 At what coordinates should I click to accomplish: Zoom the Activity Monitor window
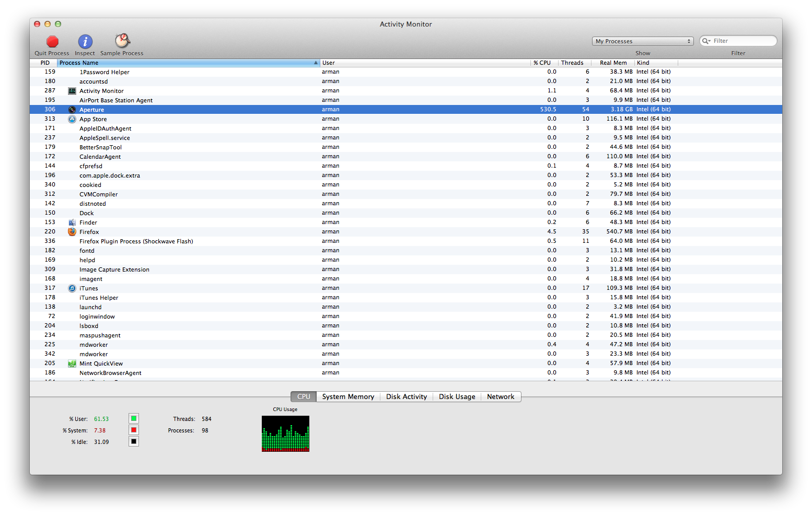tap(58, 24)
